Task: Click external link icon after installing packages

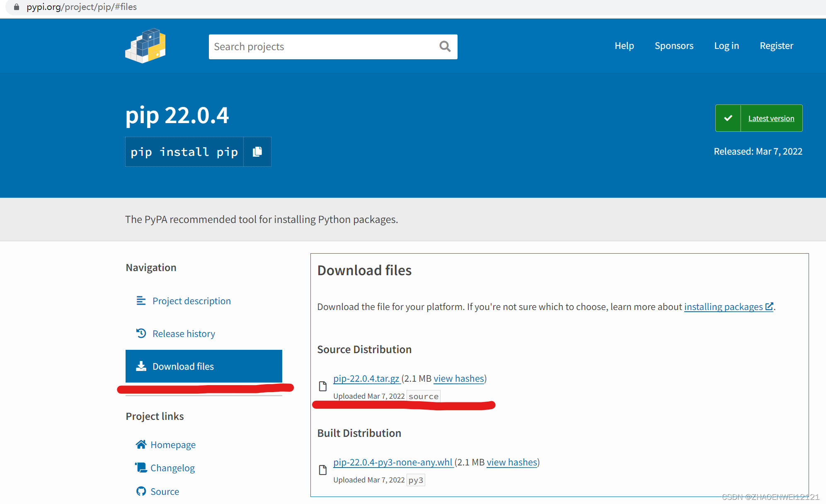Action: [770, 307]
